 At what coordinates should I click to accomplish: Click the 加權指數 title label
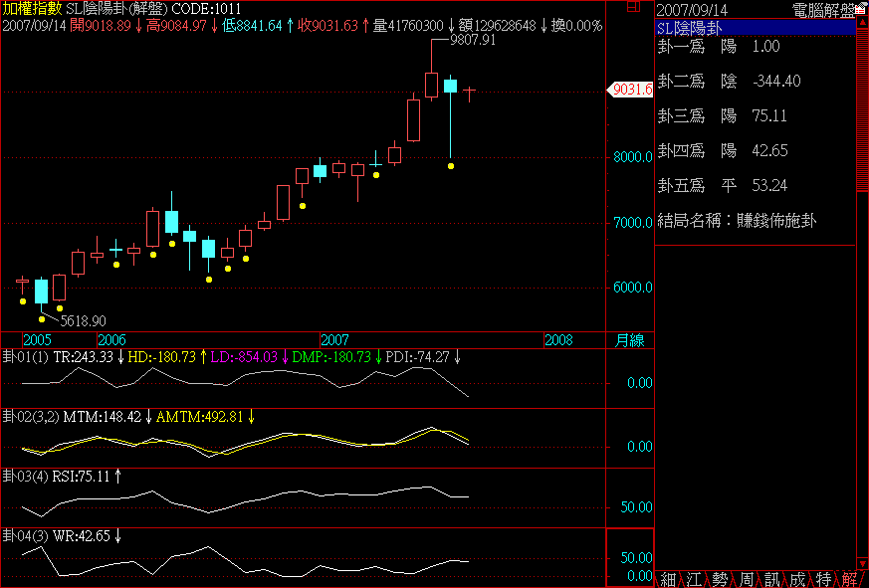[31, 9]
